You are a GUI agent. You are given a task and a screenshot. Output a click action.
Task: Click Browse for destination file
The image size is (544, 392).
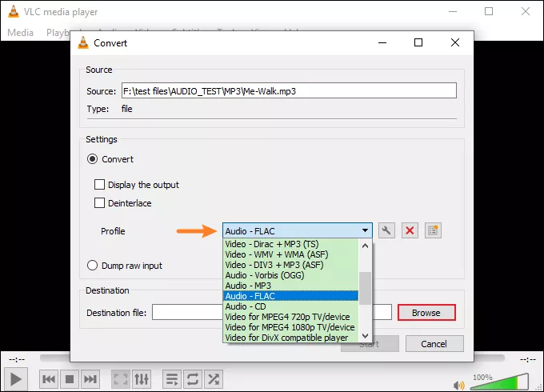coord(426,313)
